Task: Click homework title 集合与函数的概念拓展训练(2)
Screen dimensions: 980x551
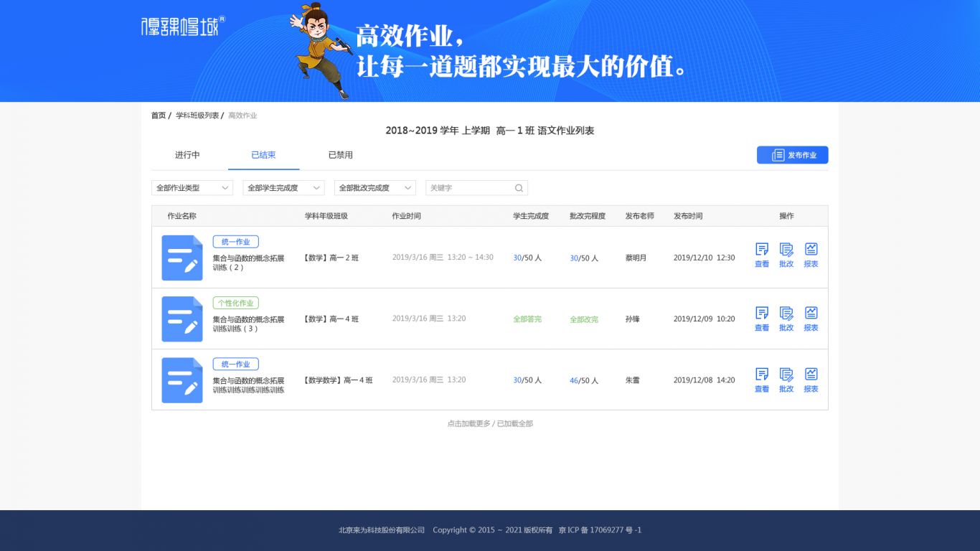Action: click(248, 263)
